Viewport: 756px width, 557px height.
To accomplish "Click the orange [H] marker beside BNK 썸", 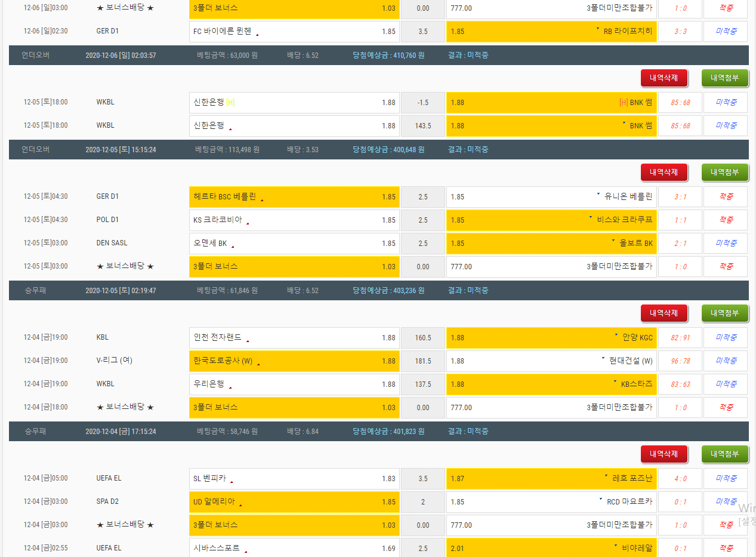I will tap(624, 103).
